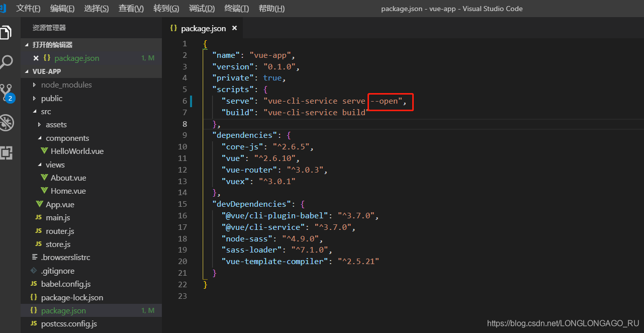Click VS Code logo in title bar
The image size is (644, 333).
[x=3, y=8]
